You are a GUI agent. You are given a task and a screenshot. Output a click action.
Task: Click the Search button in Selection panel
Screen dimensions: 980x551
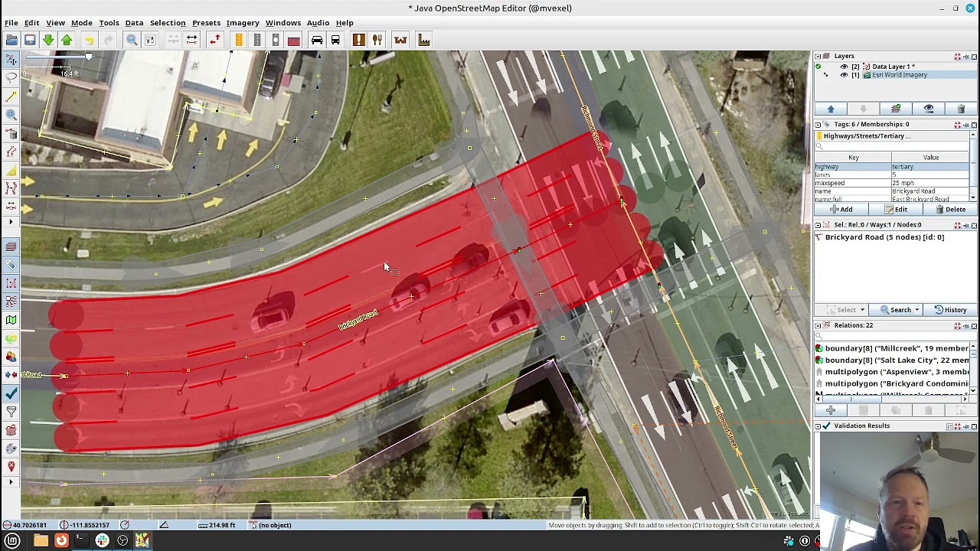pos(896,310)
